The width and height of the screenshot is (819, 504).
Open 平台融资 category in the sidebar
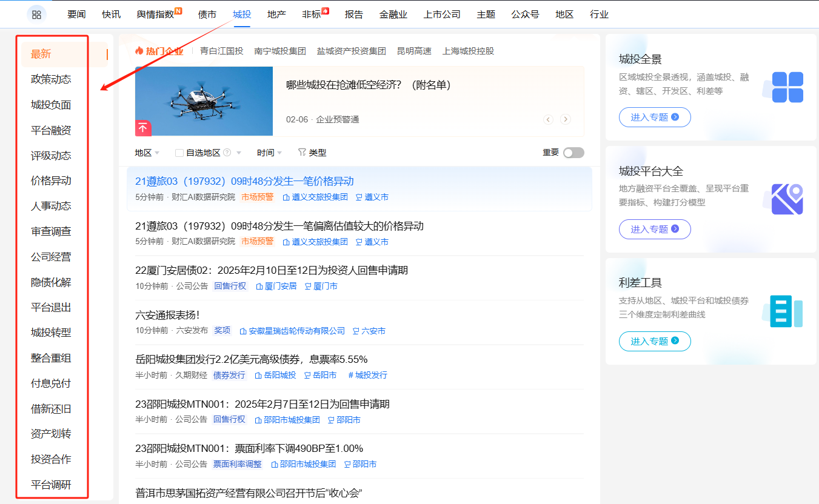coord(51,130)
